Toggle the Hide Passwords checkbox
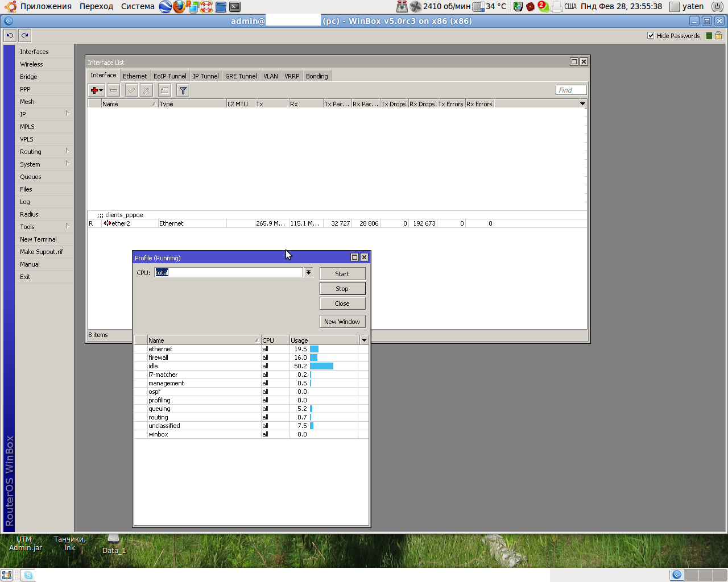Viewport: 728px width, 582px height. tap(651, 35)
